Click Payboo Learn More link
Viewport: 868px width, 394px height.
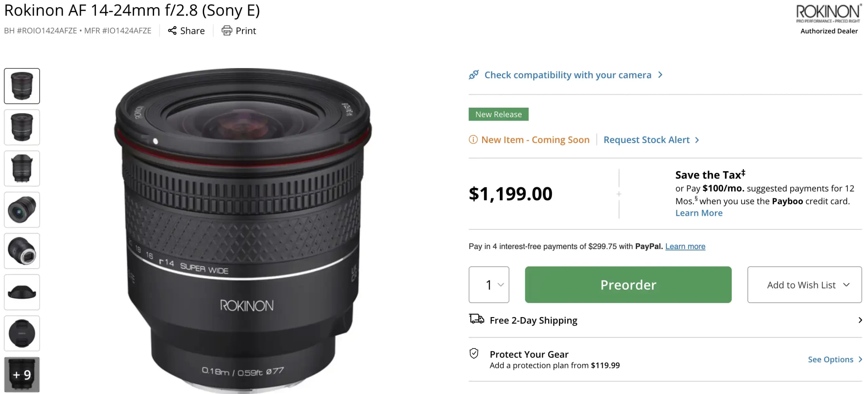tap(698, 213)
